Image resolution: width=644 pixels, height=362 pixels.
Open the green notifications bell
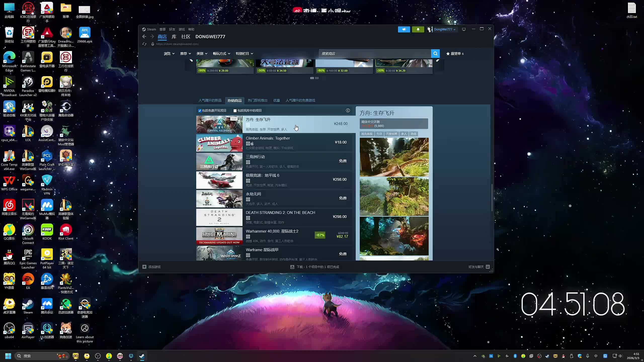(x=418, y=29)
